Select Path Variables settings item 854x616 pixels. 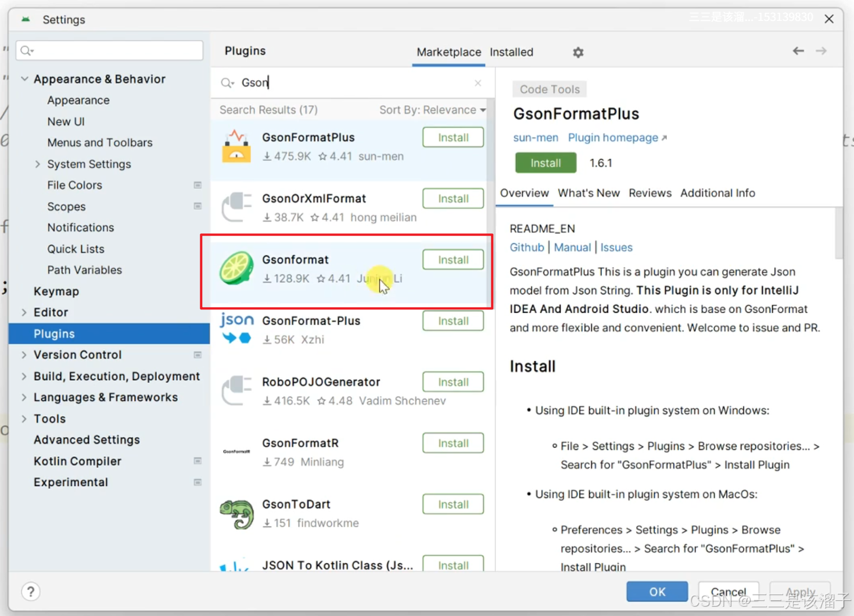[x=85, y=270]
